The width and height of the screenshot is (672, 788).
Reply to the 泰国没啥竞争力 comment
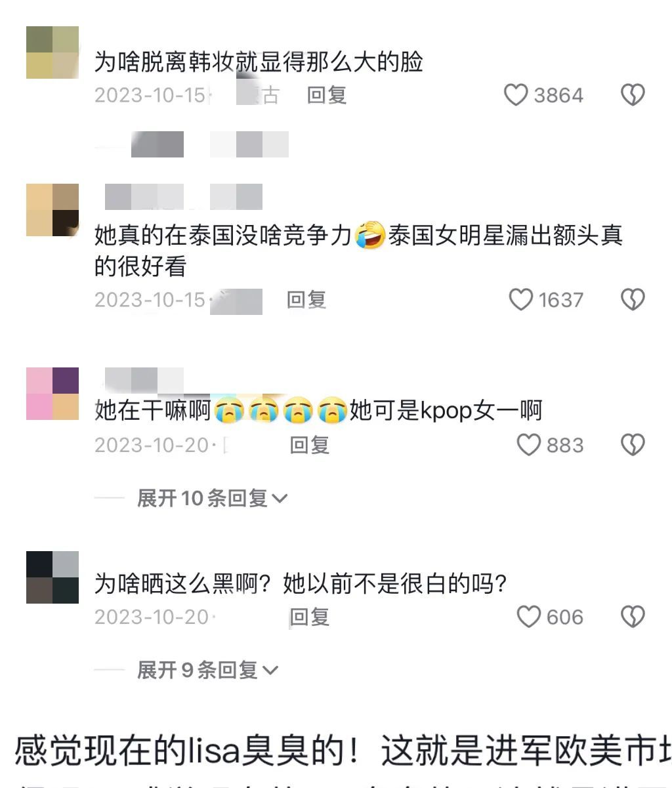[x=306, y=300]
